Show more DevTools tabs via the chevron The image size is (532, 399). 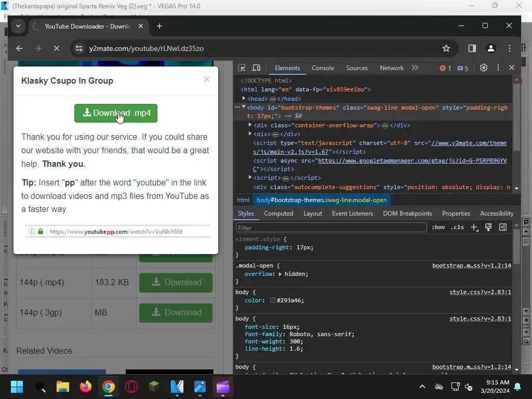pos(415,68)
